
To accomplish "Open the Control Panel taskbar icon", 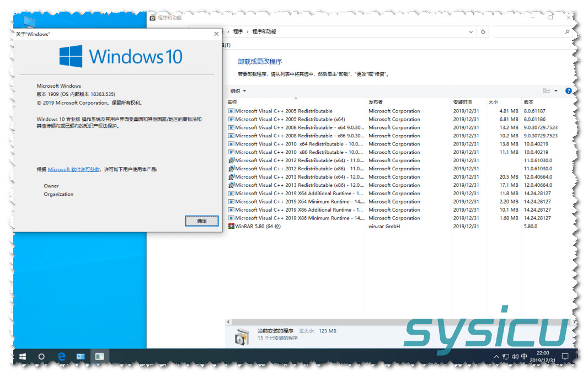I will click(81, 357).
